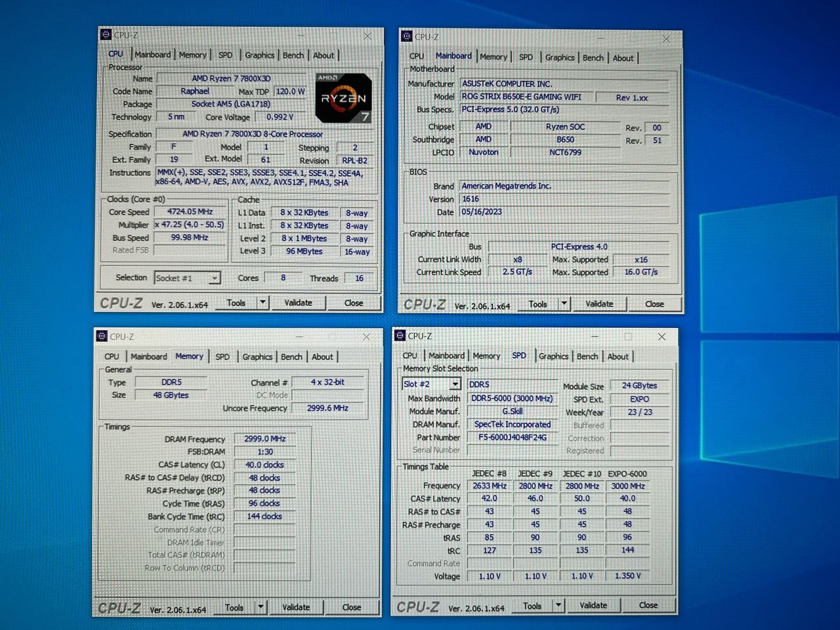Click the CPU-Z icon in the Mainboard window title bar
The image size is (840, 630).
407,37
